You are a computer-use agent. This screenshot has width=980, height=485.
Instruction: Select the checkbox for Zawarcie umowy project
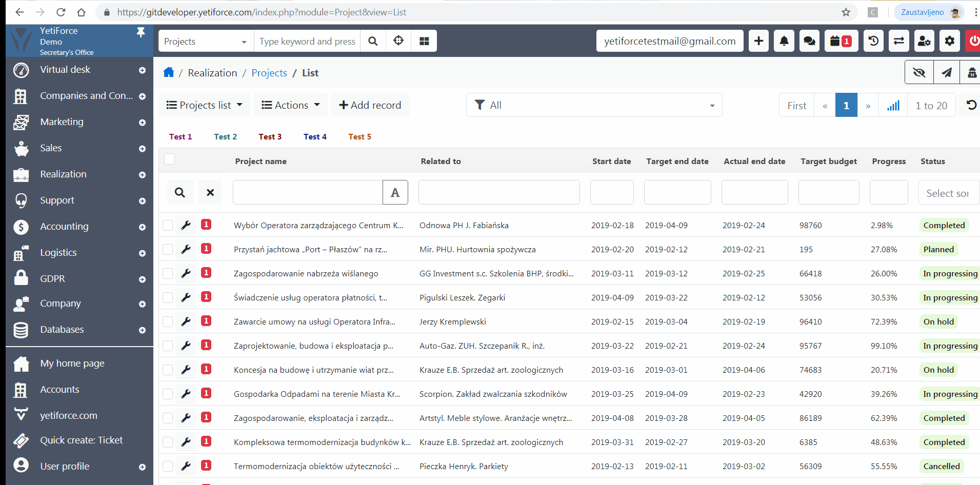click(168, 321)
